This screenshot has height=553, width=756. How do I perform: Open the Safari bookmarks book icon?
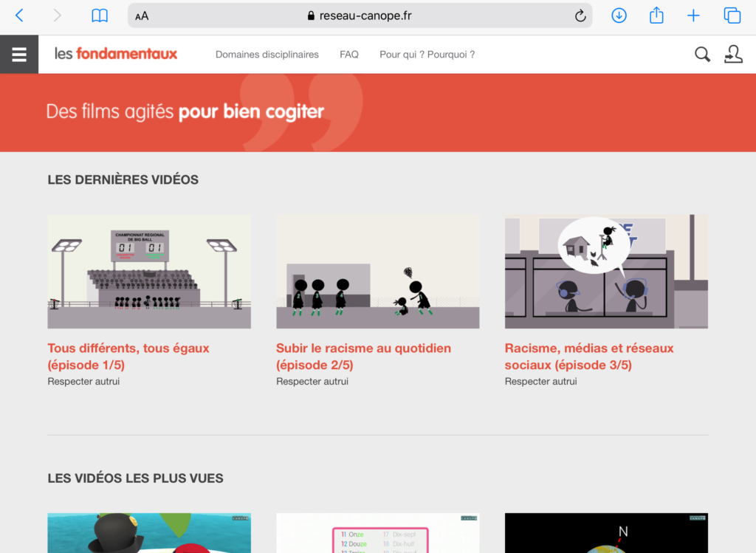100,16
